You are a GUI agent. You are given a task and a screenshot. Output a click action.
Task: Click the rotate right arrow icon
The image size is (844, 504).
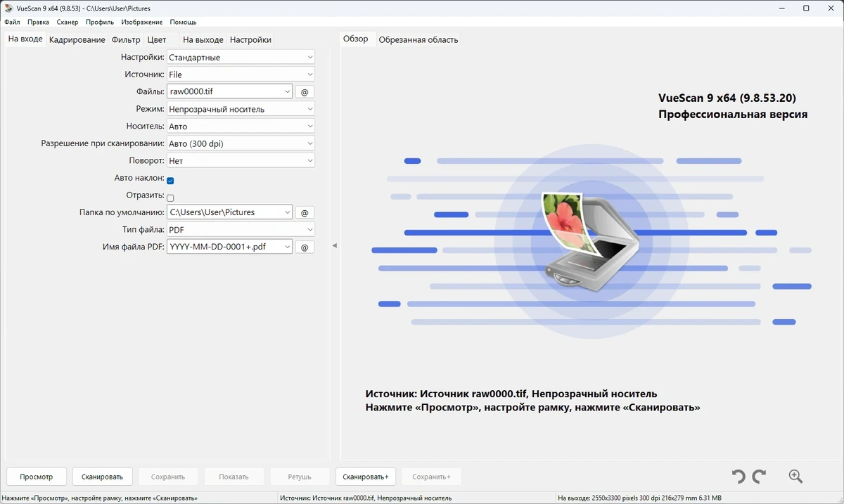pyautogui.click(x=759, y=477)
